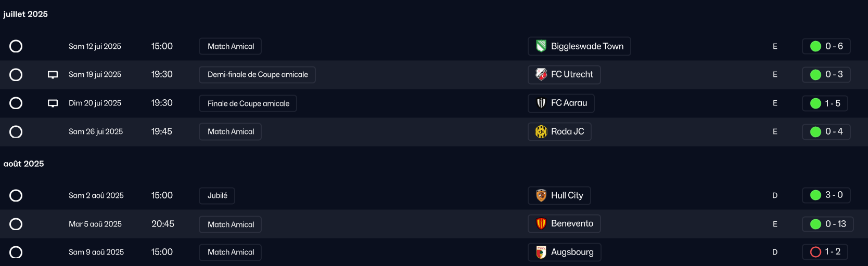Click the Roda JC club crest icon
The height and width of the screenshot is (266, 868).
[541, 131]
